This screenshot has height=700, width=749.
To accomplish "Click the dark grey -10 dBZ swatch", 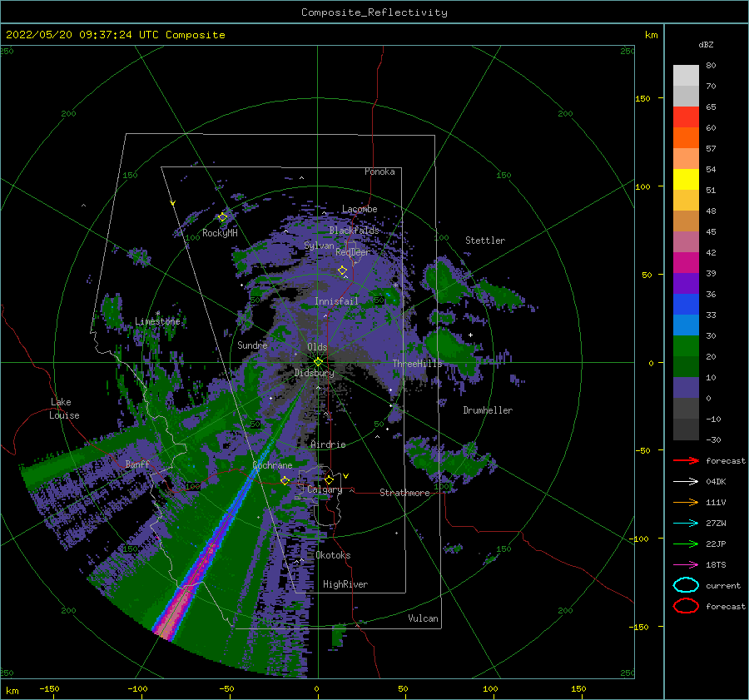I will tap(686, 429).
